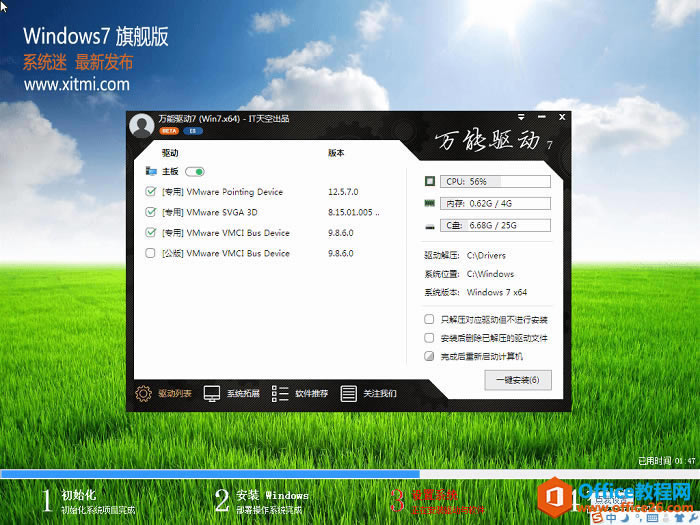This screenshot has width=700, height=525.
Task: Open the title bar dropdown menu icon
Action: pos(521,117)
